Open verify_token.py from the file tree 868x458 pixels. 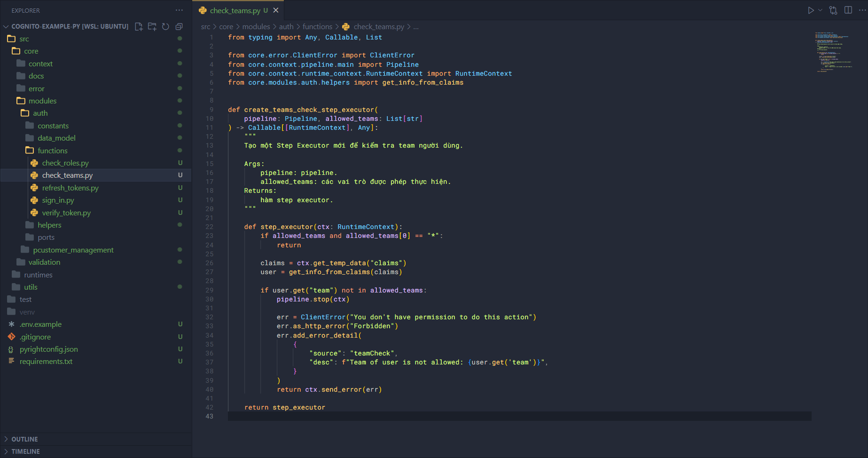pyautogui.click(x=66, y=213)
